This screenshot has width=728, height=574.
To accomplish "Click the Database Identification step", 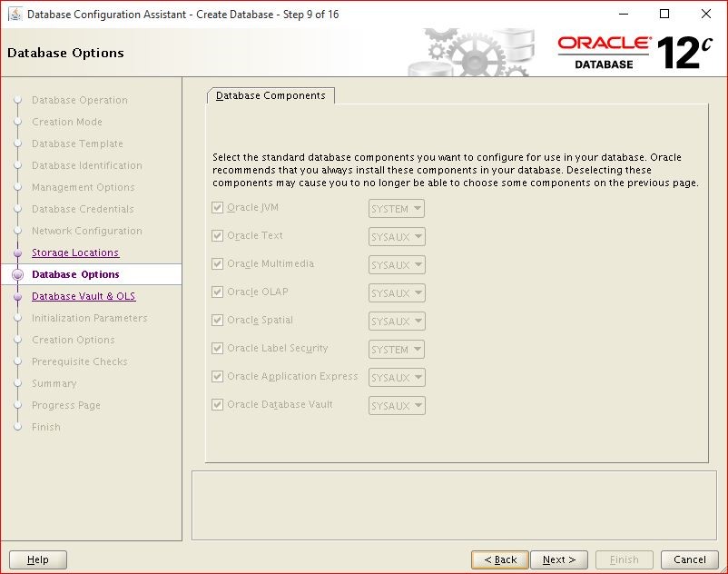I will tap(87, 166).
